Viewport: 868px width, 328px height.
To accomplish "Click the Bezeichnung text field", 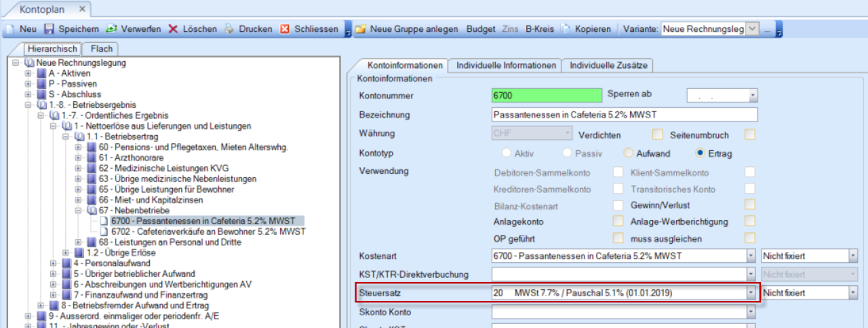I will [624, 115].
